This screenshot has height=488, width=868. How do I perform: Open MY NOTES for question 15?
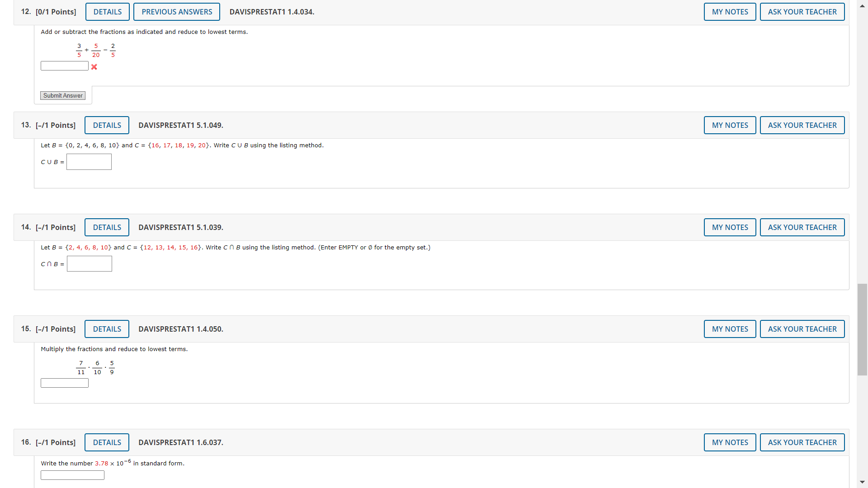[730, 329]
